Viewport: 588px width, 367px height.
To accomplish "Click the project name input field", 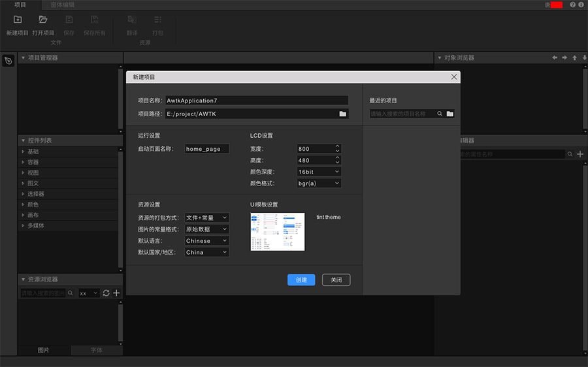I will click(257, 101).
